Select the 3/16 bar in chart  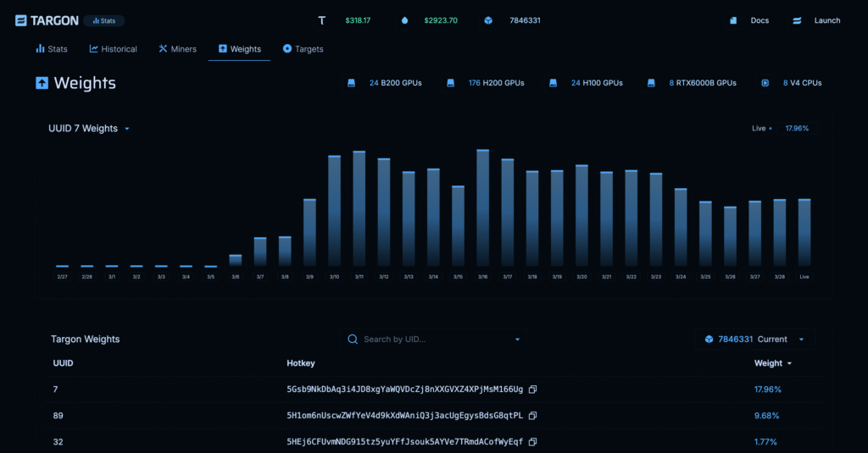(482, 207)
